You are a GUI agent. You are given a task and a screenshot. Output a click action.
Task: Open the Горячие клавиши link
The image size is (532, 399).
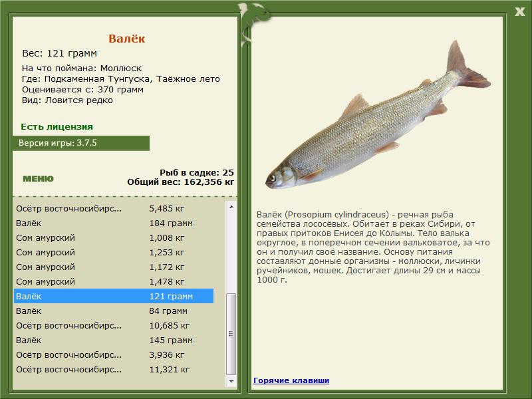(x=291, y=380)
